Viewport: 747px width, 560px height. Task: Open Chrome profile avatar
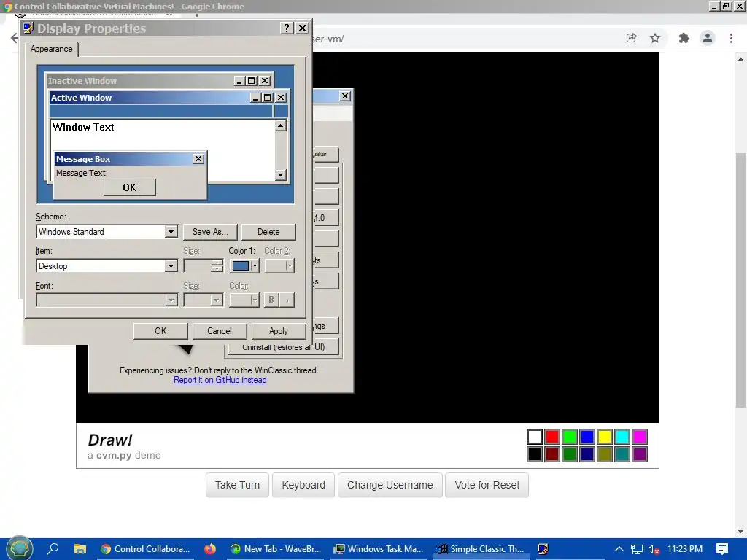(x=708, y=38)
